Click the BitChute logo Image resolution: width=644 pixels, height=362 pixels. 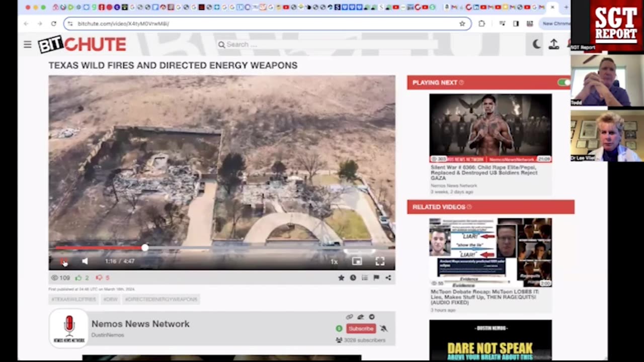pos(83,44)
